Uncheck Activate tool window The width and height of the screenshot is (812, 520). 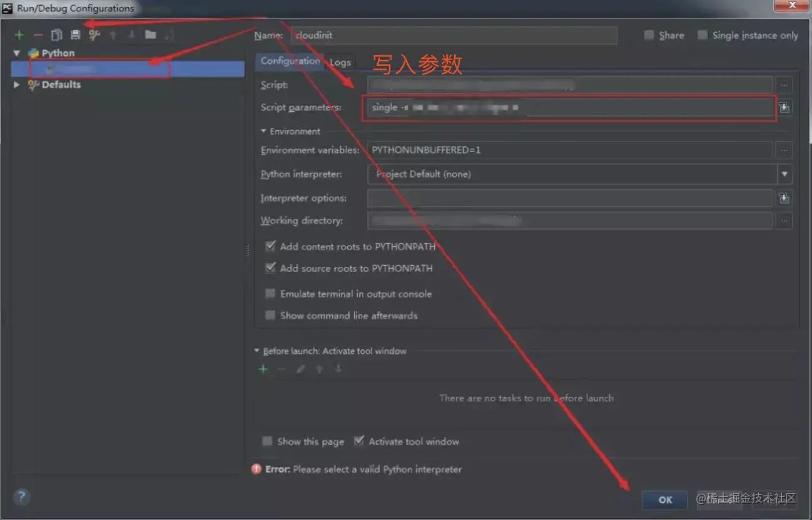point(358,441)
